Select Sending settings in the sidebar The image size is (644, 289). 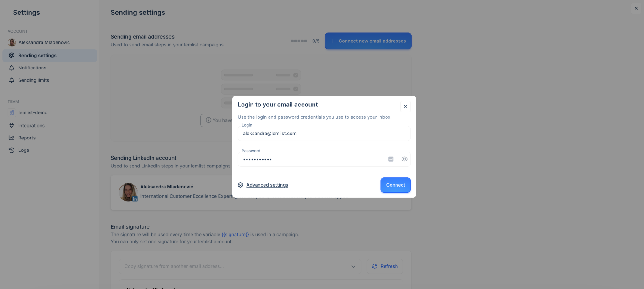(37, 55)
